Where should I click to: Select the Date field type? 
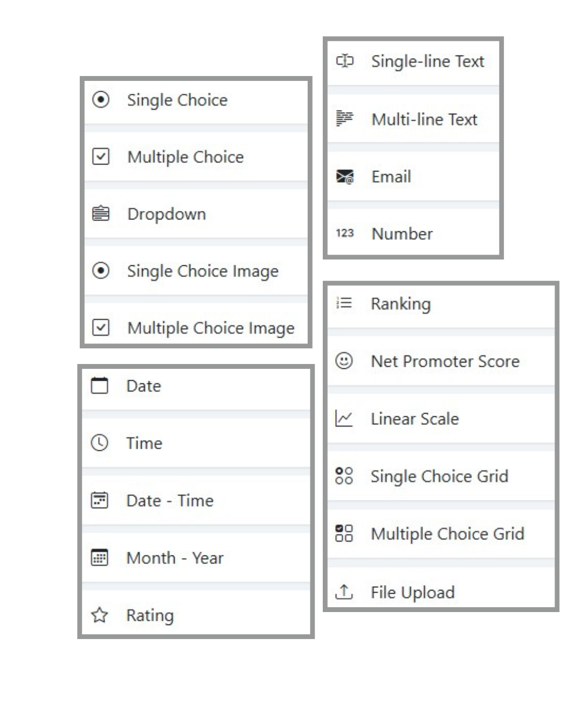(x=143, y=386)
